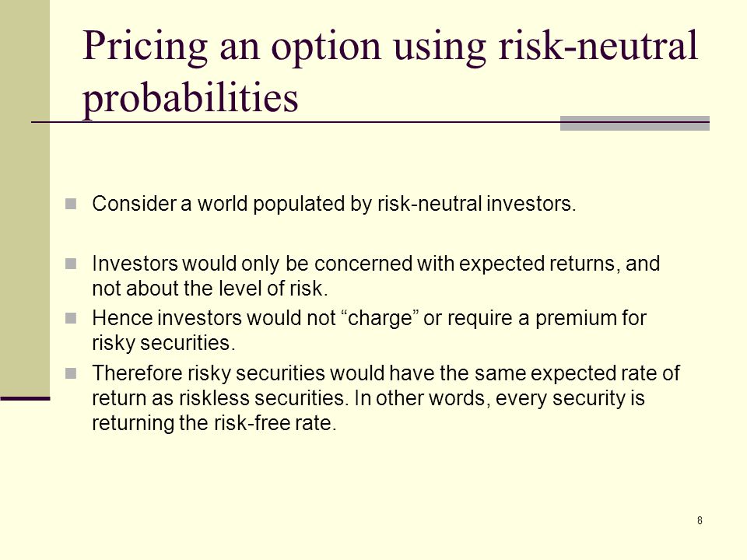Select the bullet marker beside 'Therefore risky securities'

[x=71, y=373]
